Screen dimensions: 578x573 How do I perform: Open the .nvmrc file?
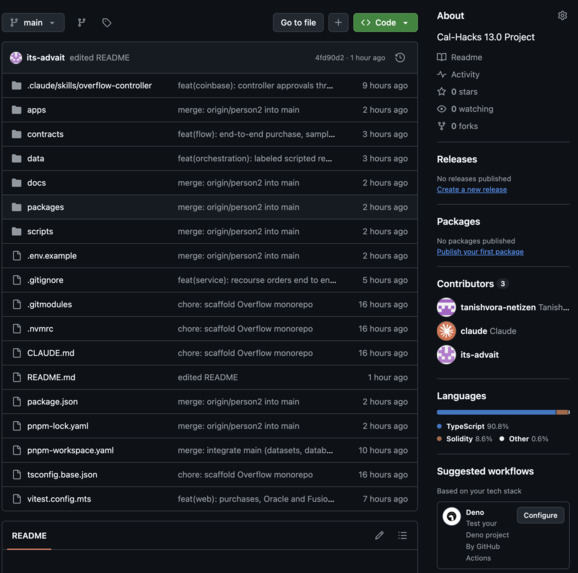pyautogui.click(x=40, y=329)
